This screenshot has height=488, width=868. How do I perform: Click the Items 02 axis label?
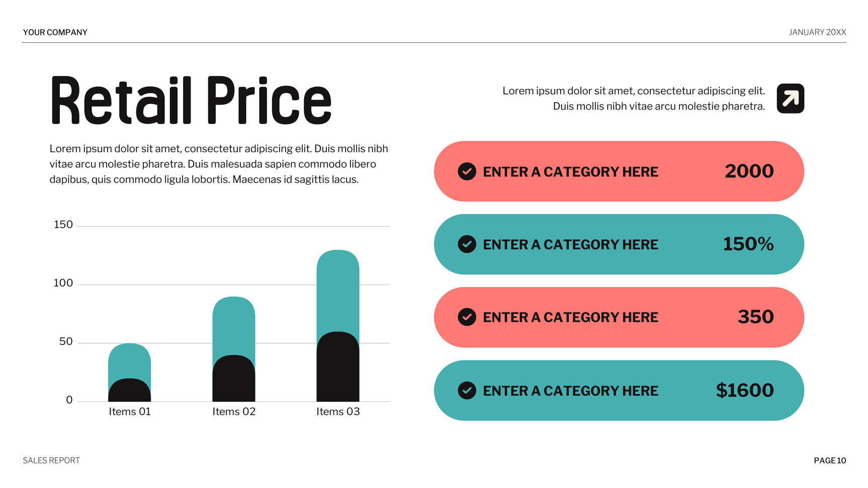(x=234, y=412)
